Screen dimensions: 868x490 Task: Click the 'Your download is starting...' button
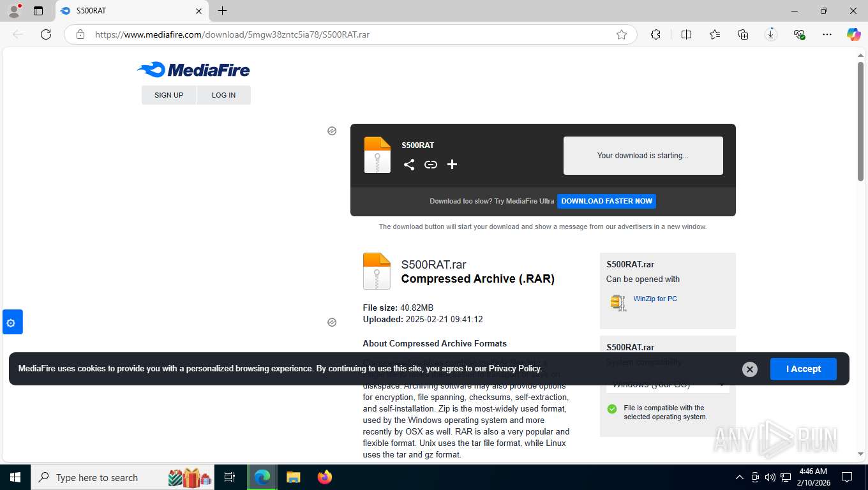click(643, 155)
